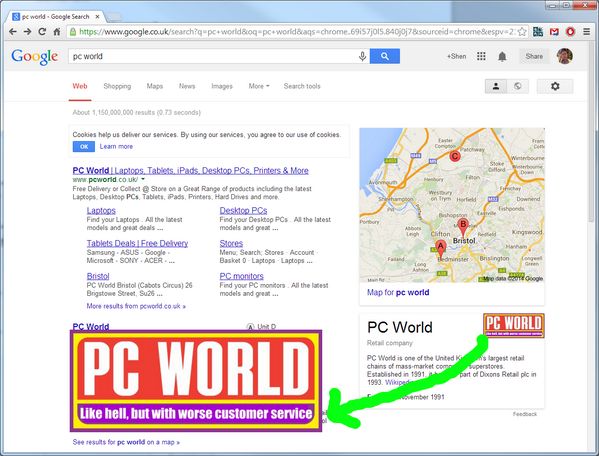Expand the green arrow beside pcworld.co.uk URL
Image resolution: width=599 pixels, height=456 pixels.
click(x=143, y=179)
